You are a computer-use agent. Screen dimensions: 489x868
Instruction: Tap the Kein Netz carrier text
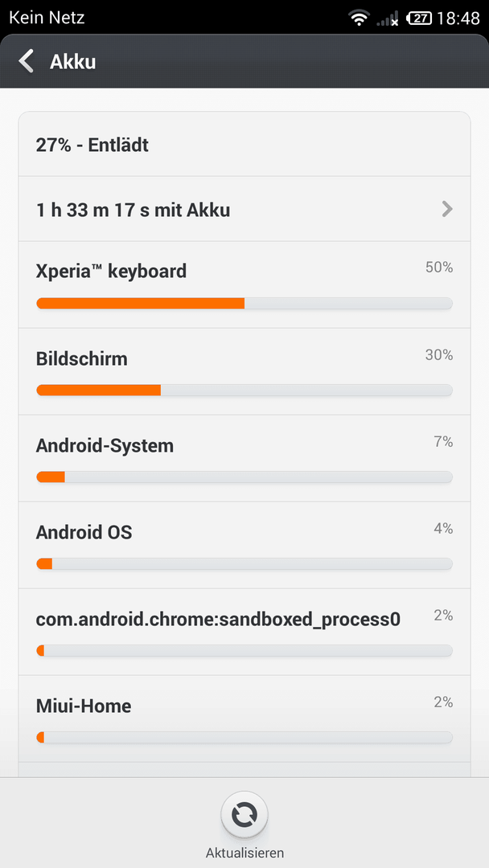click(x=47, y=18)
